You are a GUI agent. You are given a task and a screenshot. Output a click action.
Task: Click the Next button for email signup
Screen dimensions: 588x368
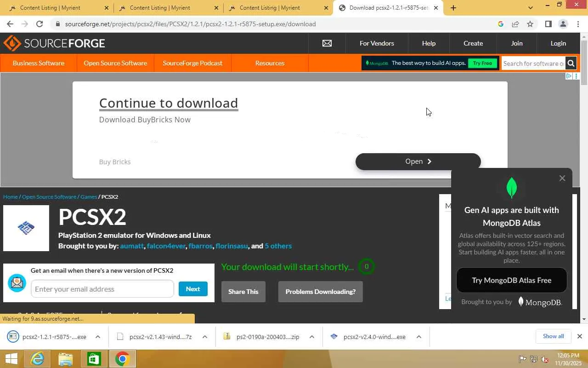pyautogui.click(x=193, y=289)
